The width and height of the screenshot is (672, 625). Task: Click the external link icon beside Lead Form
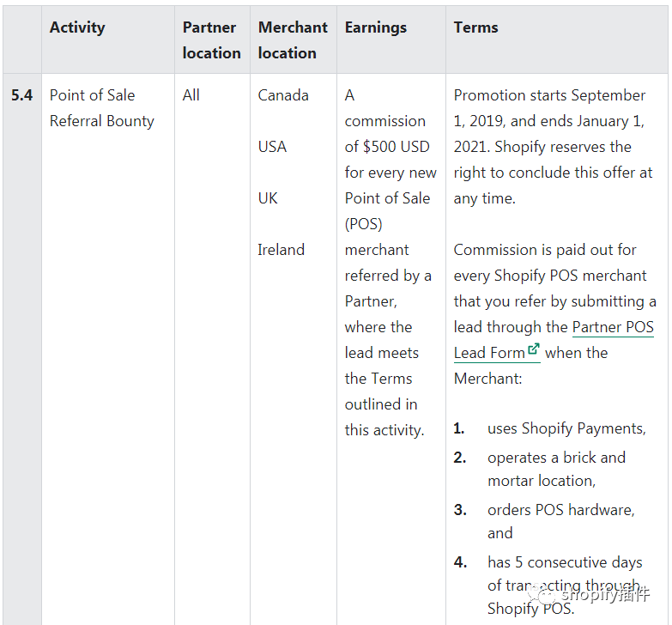pyautogui.click(x=534, y=349)
